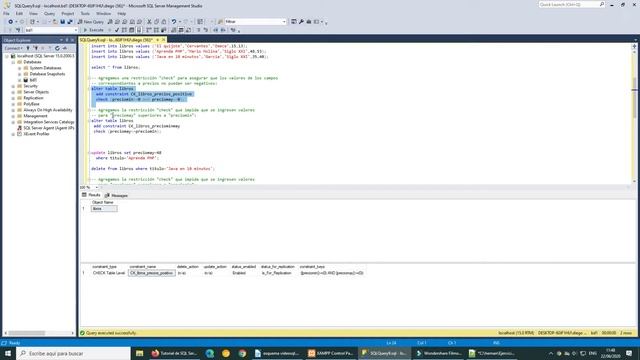Expand the Replication node
The image size is (640, 360).
[x=13, y=98]
